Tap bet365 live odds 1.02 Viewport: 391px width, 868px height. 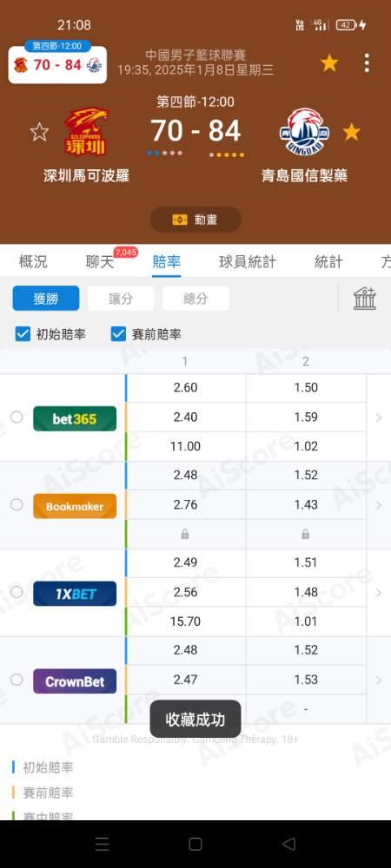click(x=306, y=446)
